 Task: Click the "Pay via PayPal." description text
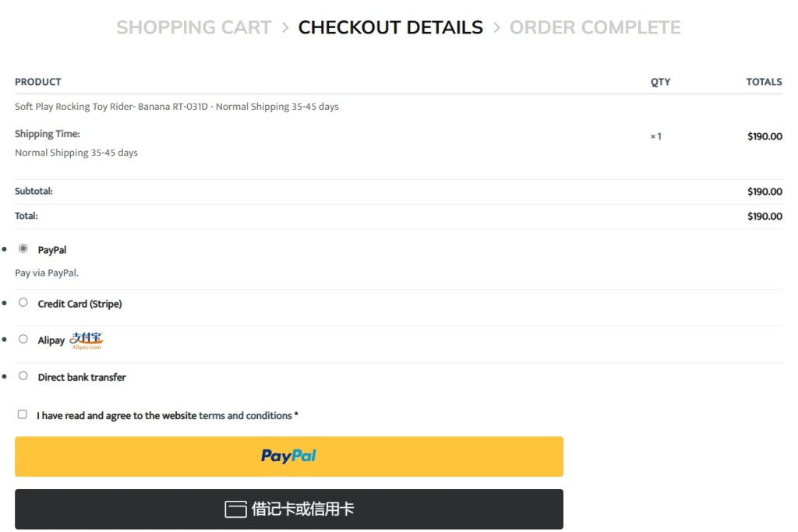(47, 273)
